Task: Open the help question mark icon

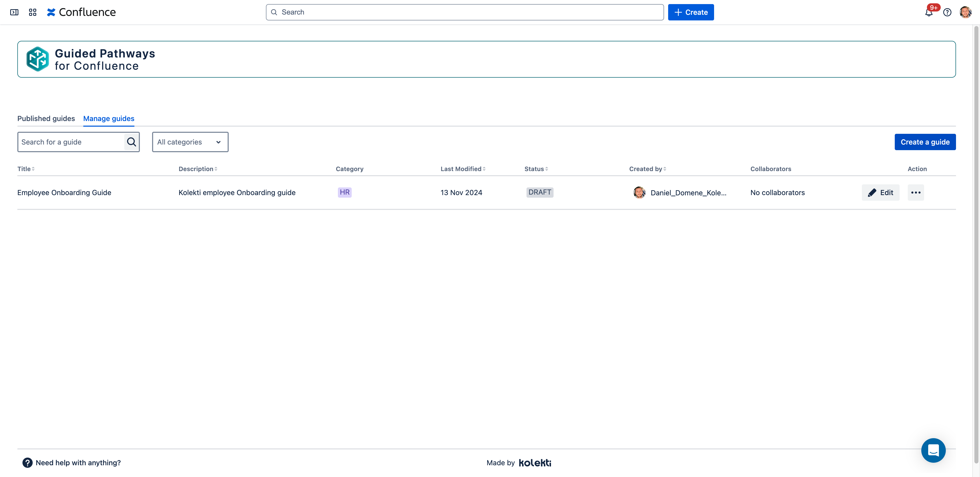Action: pos(947,12)
